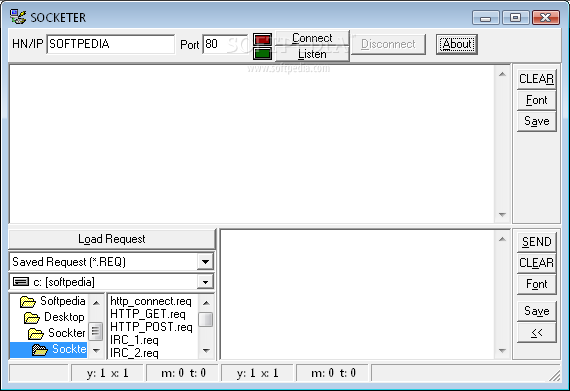Image resolution: width=570 pixels, height=391 pixels.
Task: Click the red connection status indicator
Action: [262, 39]
